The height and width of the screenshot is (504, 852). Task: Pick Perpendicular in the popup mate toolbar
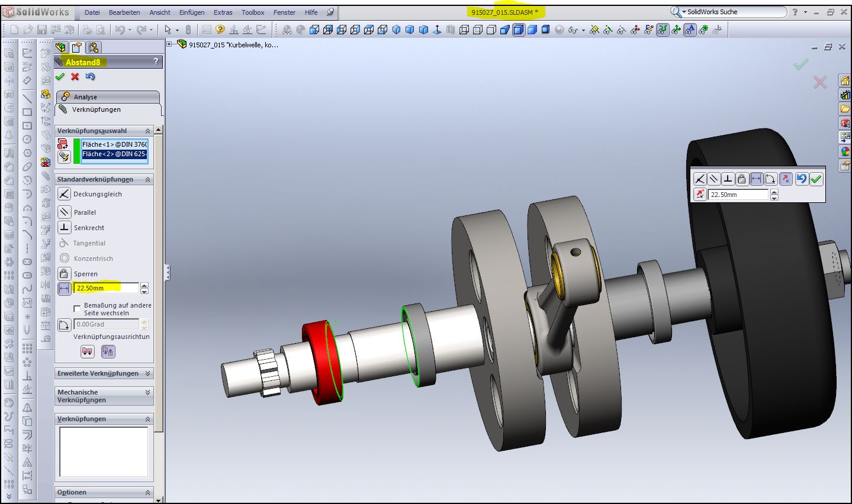click(x=728, y=179)
